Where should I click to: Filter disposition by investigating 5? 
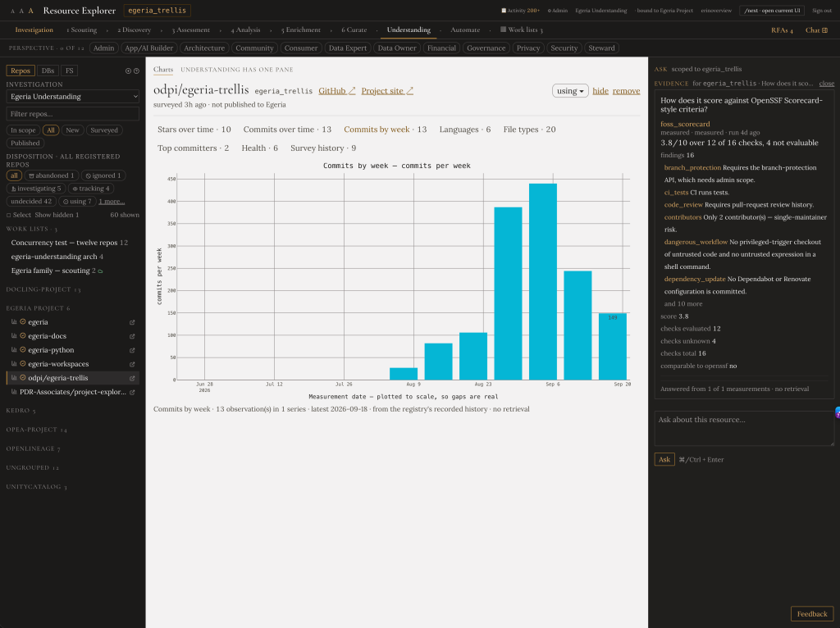[x=36, y=189]
